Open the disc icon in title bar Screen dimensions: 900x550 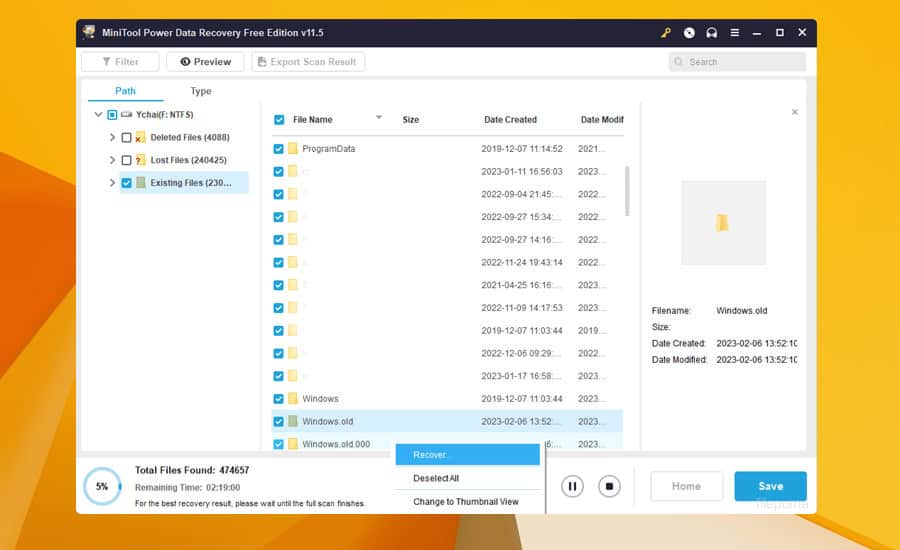[x=689, y=33]
